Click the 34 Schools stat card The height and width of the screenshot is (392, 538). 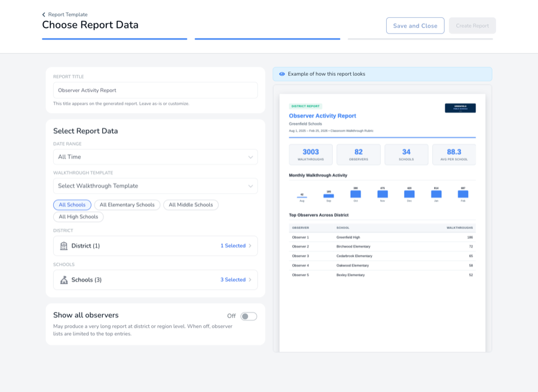(406, 155)
